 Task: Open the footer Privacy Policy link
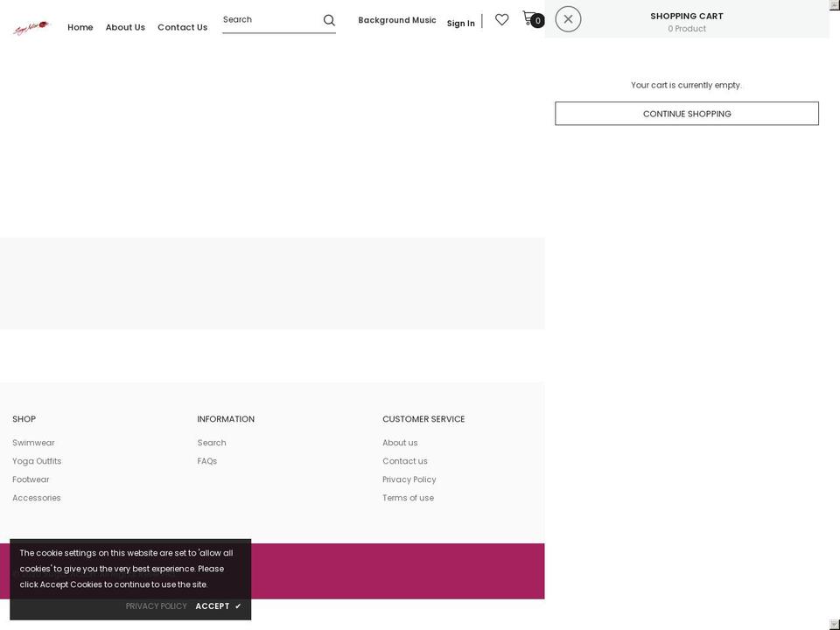409,479
